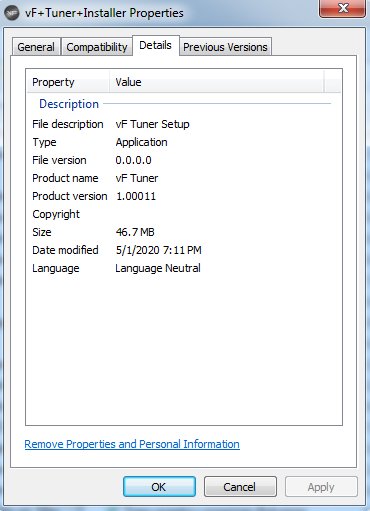Image resolution: width=370 pixels, height=511 pixels.
Task: Select the Product version label
Action: (x=70, y=196)
